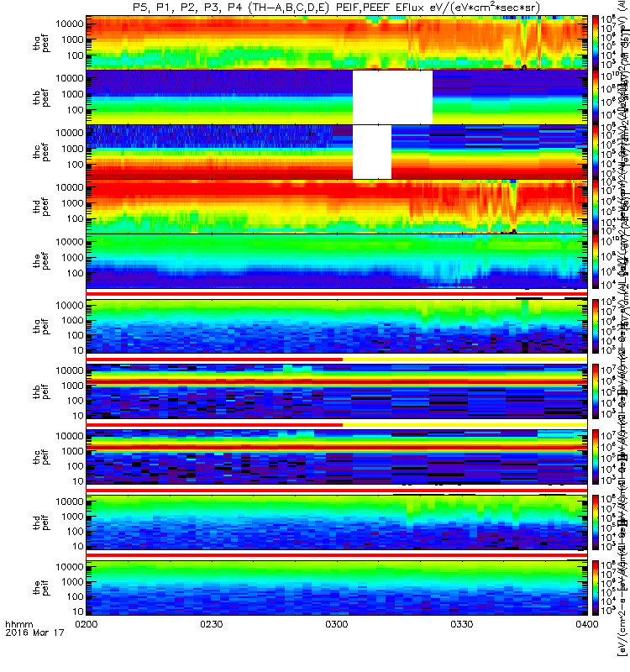Click the 0400 time axis label
630x672 pixels.
pos(587,624)
